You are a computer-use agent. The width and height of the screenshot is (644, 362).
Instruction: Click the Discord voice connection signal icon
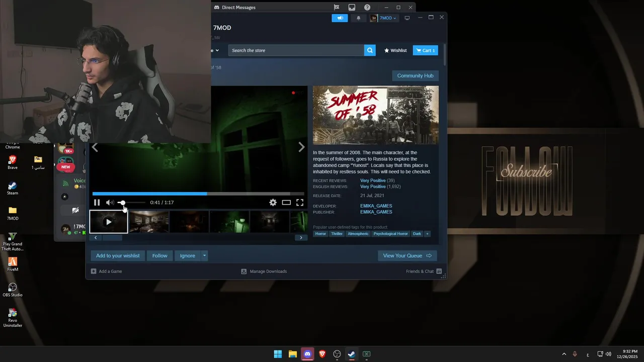(x=65, y=183)
